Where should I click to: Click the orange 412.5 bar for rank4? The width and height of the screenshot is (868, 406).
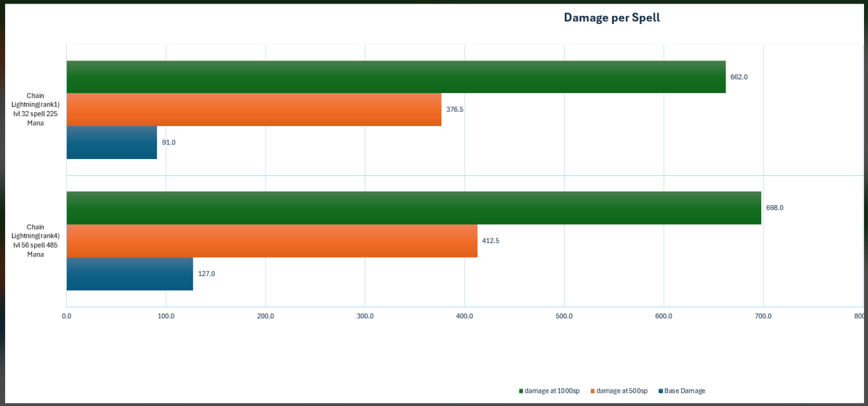272,241
